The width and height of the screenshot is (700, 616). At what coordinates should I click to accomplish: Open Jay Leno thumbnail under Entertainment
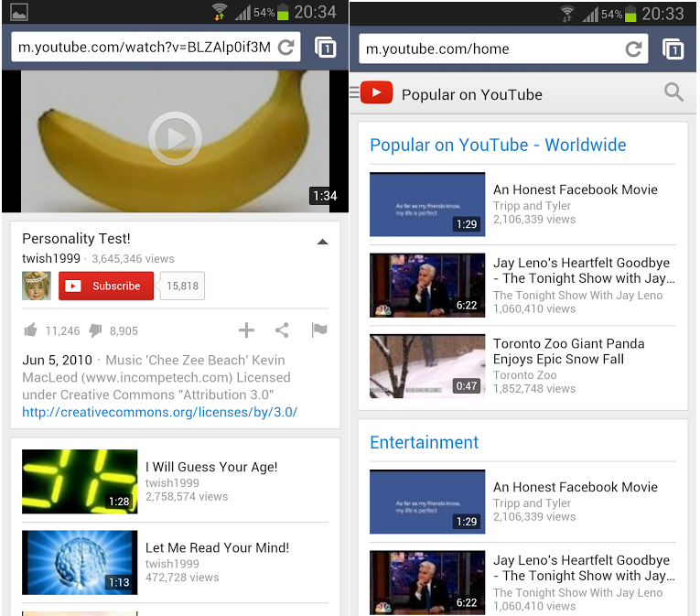click(427, 582)
